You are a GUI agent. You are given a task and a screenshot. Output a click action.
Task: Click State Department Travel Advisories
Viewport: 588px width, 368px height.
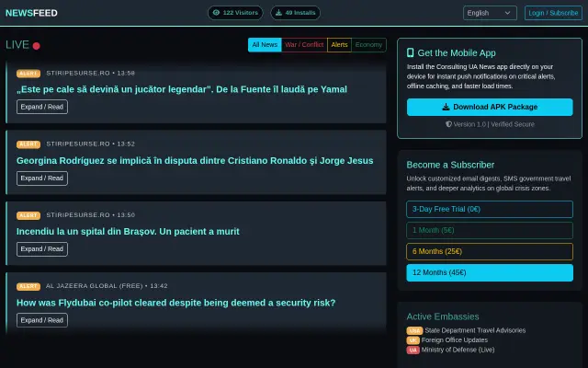[475, 330]
